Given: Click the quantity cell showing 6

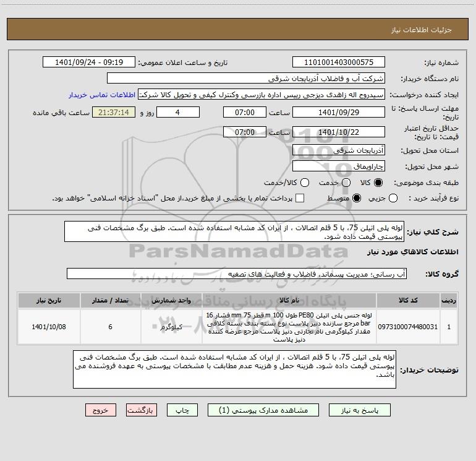Looking at the screenshot, I should click(110, 327).
